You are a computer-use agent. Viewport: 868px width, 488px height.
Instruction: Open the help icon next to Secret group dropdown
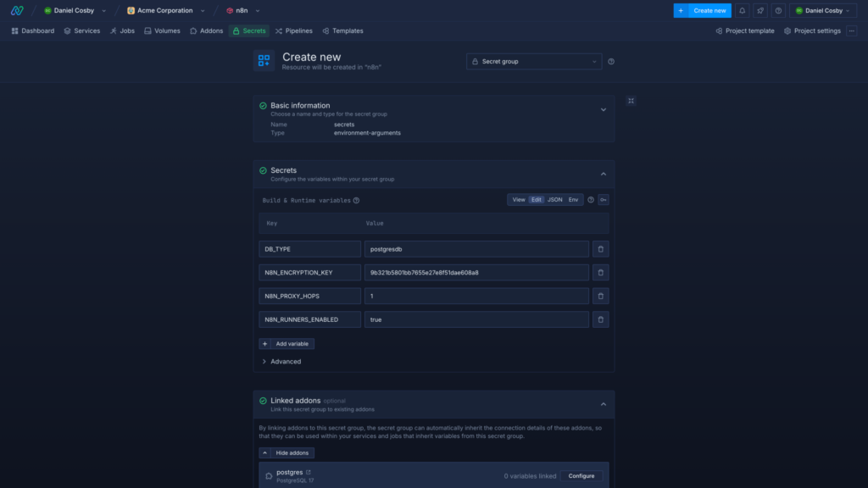coord(611,61)
